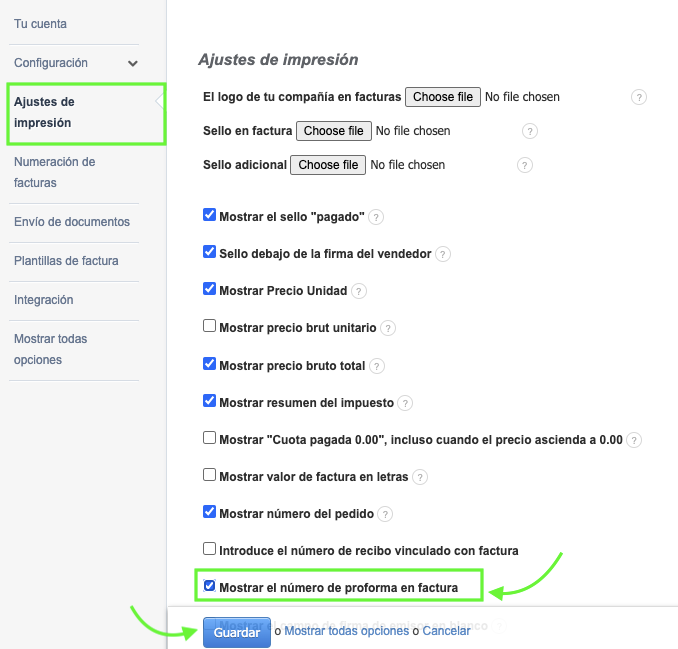Choose file for Sello adicional

coord(328,165)
